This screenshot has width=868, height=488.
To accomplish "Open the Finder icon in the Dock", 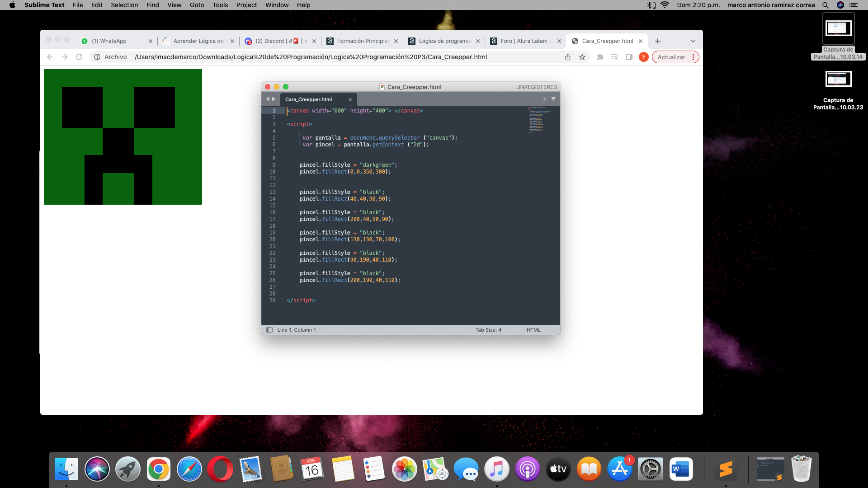I will [x=66, y=469].
